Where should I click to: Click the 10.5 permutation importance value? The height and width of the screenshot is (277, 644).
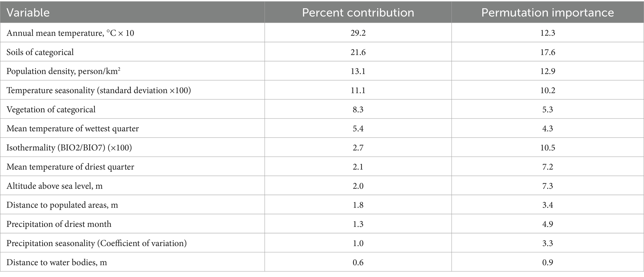[x=547, y=148]
